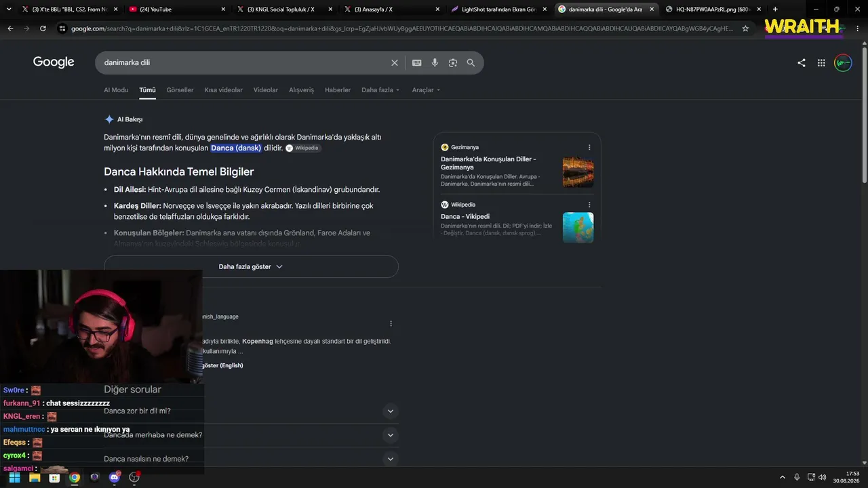Expand 'Daha fazla göster' in AI overview
This screenshot has height=488, width=868.
click(x=251, y=266)
